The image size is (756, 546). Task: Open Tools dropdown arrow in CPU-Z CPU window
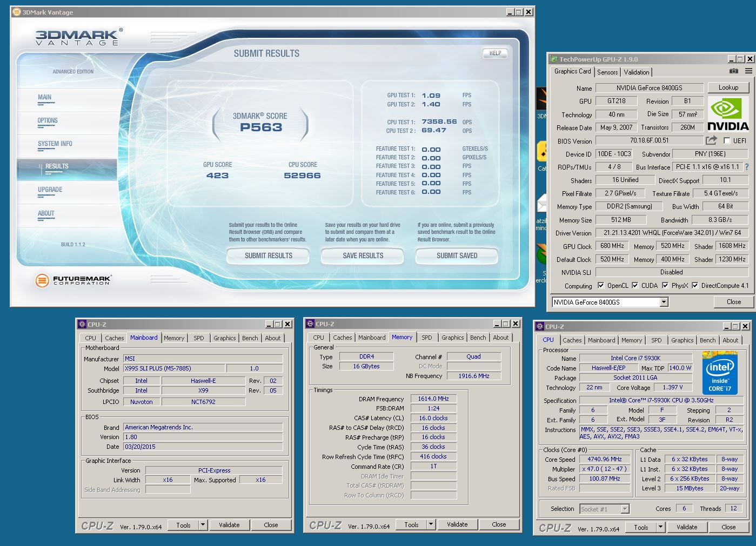[x=660, y=527]
